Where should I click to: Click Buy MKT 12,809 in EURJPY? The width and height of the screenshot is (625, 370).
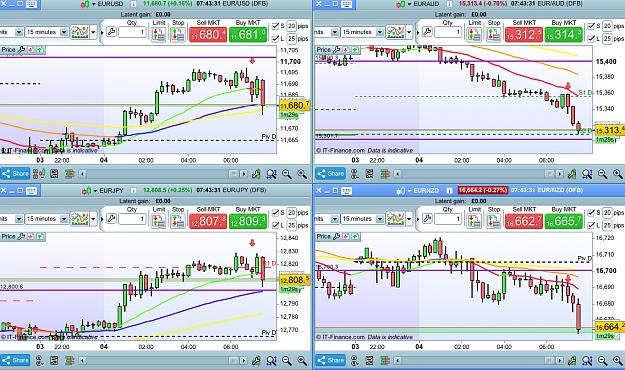248,221
